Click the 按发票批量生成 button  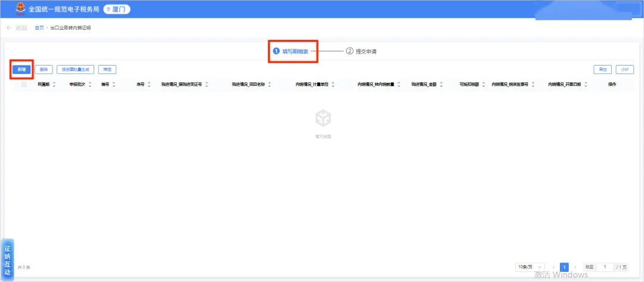tap(75, 70)
